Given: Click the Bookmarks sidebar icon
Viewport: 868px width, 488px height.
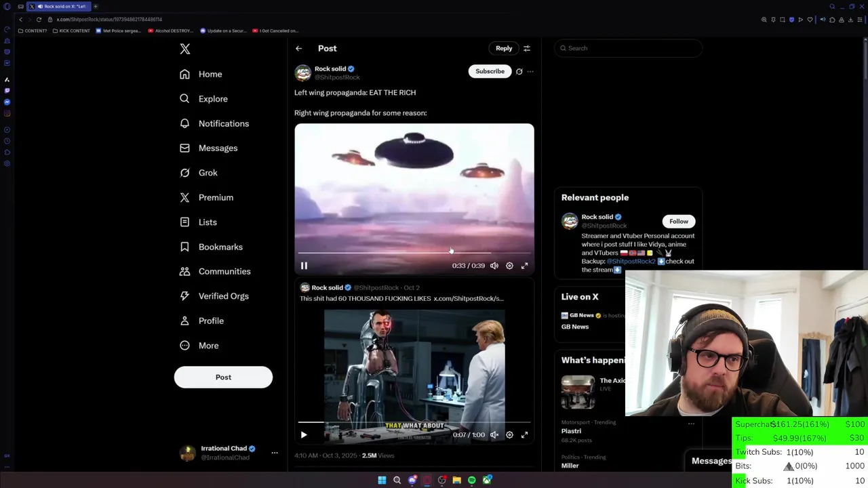Looking at the screenshot, I should click(184, 247).
